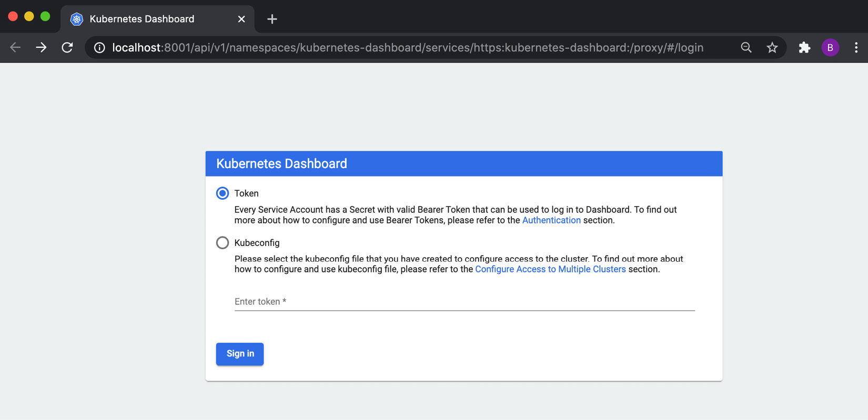
Task: Click the address bar URL text
Action: tap(408, 48)
